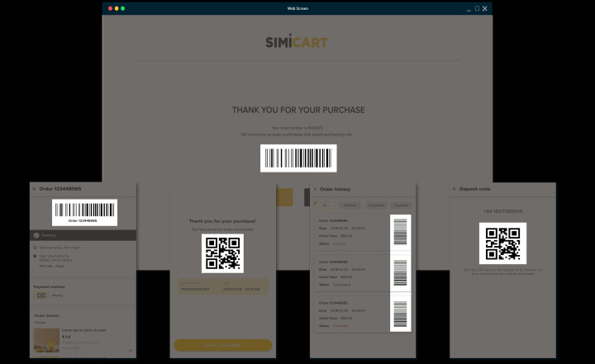Click the barcode on the Web Screen thank-you page
The width and height of the screenshot is (595, 364).
pyautogui.click(x=298, y=158)
